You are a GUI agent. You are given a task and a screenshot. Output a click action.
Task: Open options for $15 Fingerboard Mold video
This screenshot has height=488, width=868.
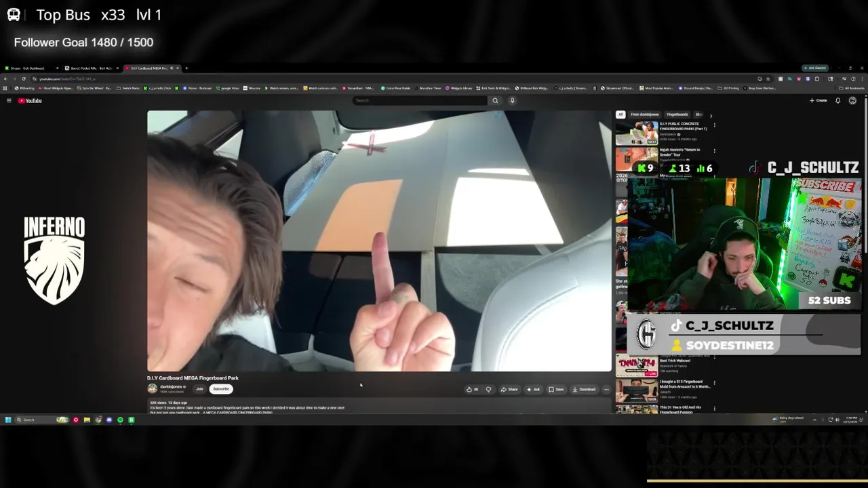click(x=715, y=383)
